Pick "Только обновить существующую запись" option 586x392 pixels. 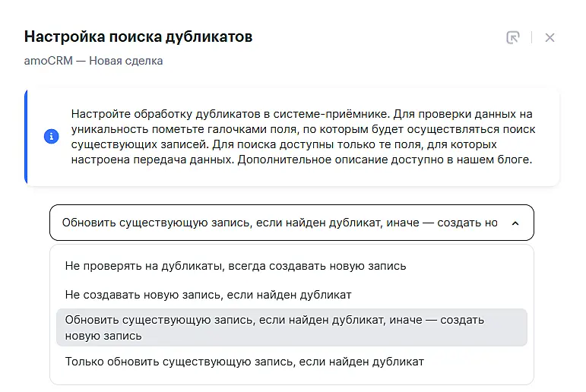click(x=244, y=362)
